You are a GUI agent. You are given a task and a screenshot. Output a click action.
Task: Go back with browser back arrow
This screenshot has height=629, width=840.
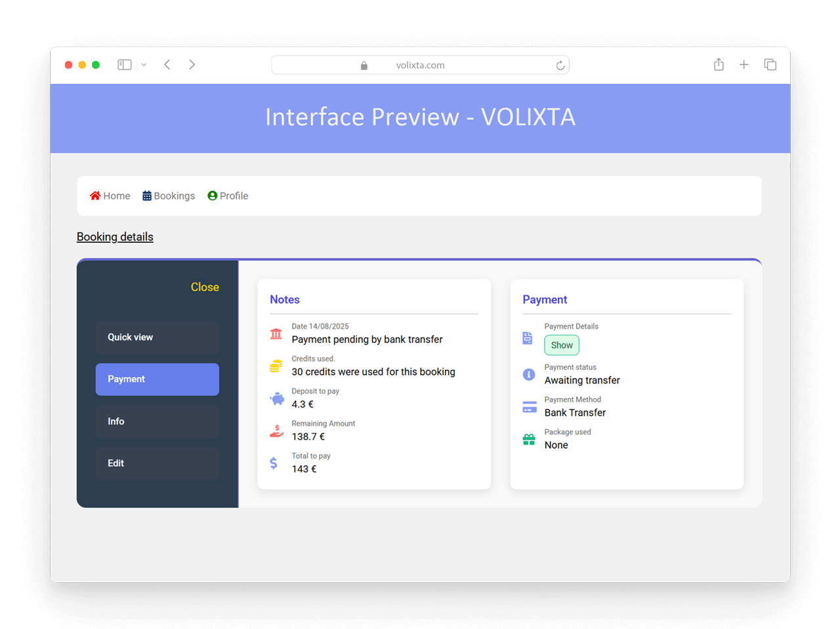pos(167,64)
